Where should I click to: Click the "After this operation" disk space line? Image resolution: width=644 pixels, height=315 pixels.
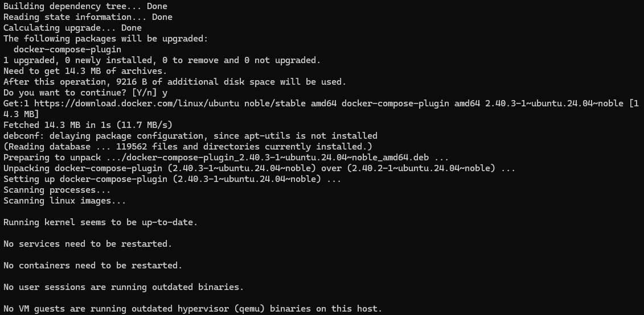pos(174,82)
